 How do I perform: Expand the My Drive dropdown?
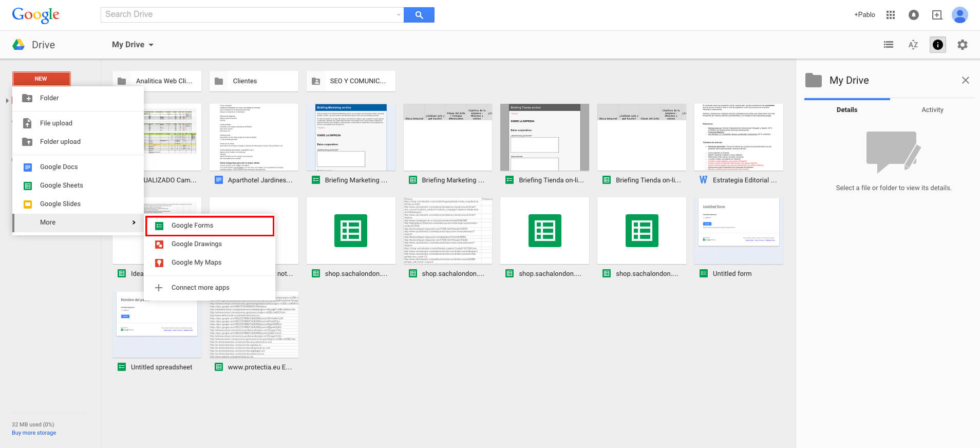point(133,45)
